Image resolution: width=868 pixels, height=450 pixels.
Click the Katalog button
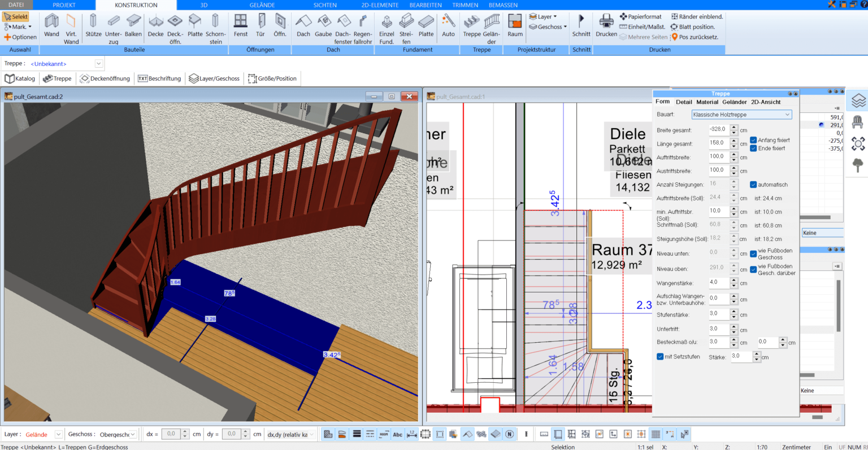click(x=20, y=78)
